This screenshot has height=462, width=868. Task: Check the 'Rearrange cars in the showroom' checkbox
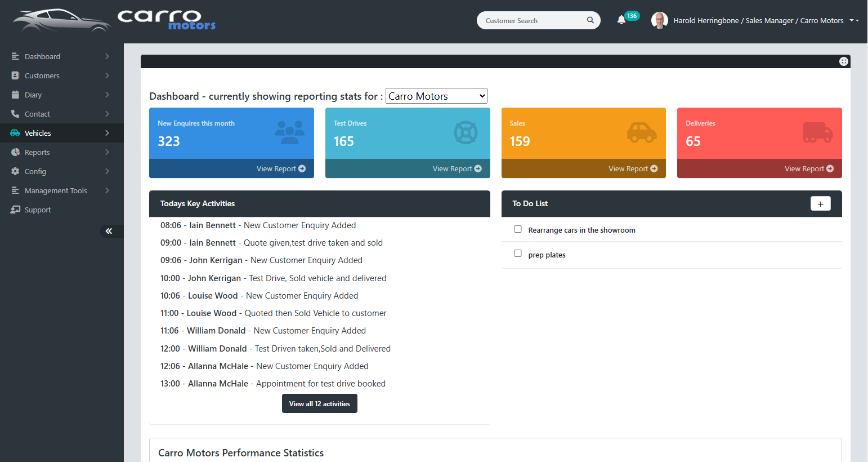[518, 229]
